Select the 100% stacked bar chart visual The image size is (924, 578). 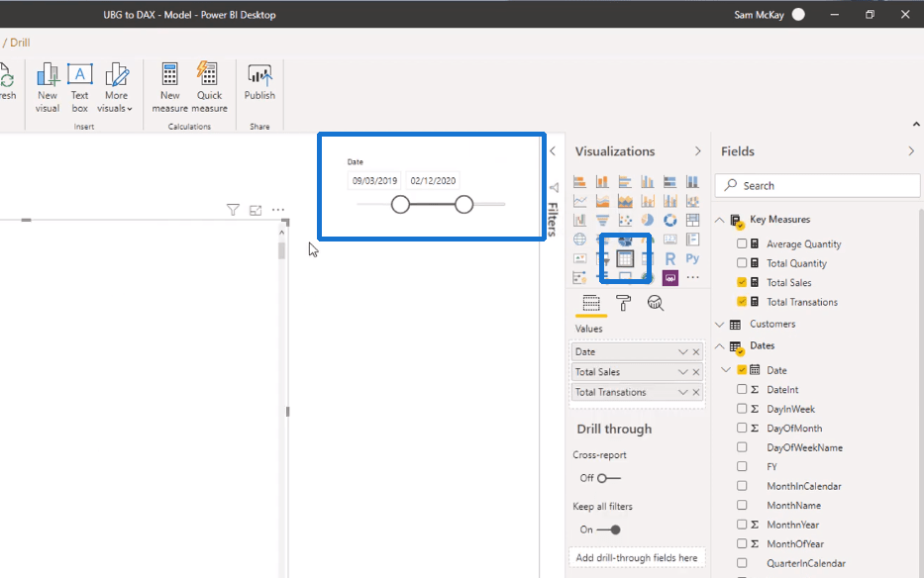670,181
